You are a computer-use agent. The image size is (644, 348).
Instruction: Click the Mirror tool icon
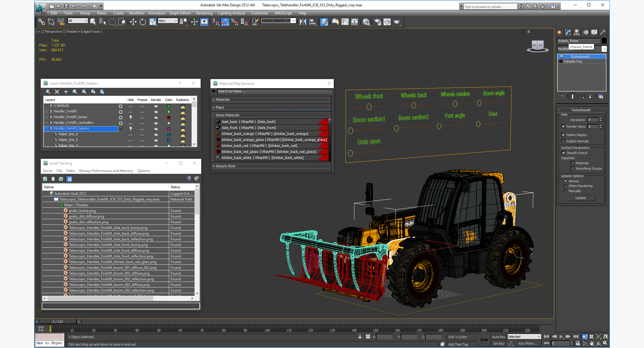click(303, 22)
